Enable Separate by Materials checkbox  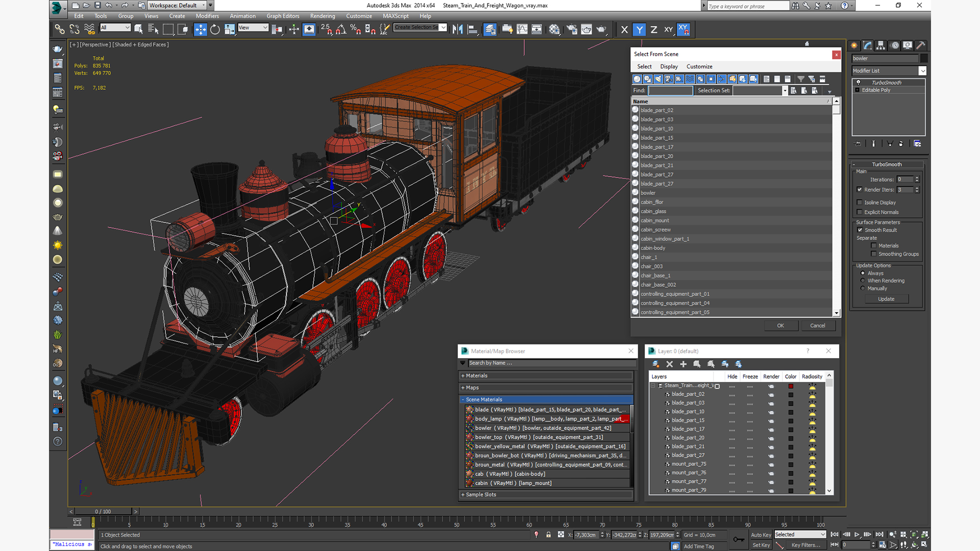coord(874,246)
